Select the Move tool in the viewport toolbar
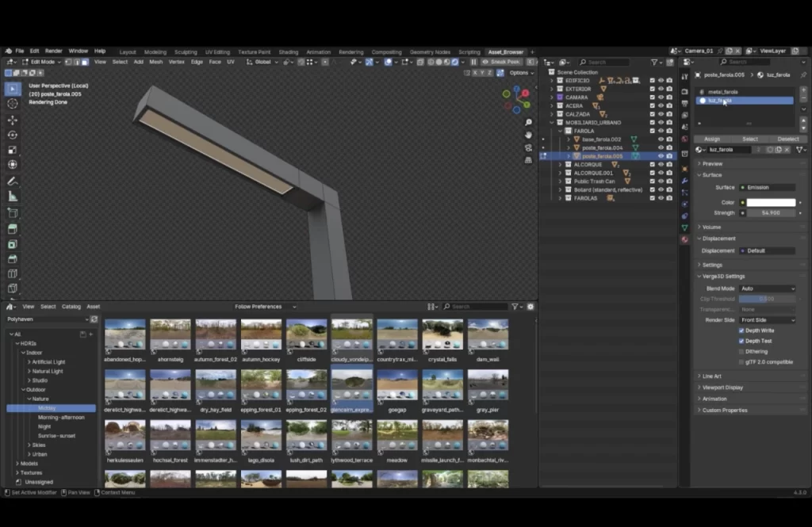Image resolution: width=812 pixels, height=527 pixels. pyautogui.click(x=10, y=119)
